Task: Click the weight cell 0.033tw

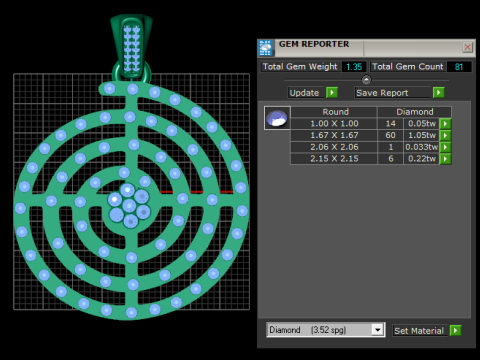Action: (x=422, y=147)
